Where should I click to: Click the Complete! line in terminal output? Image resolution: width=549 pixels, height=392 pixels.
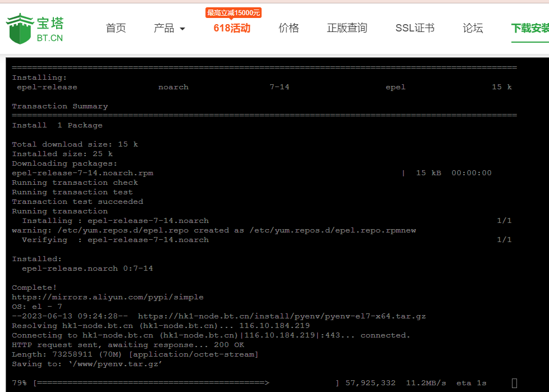(34, 288)
